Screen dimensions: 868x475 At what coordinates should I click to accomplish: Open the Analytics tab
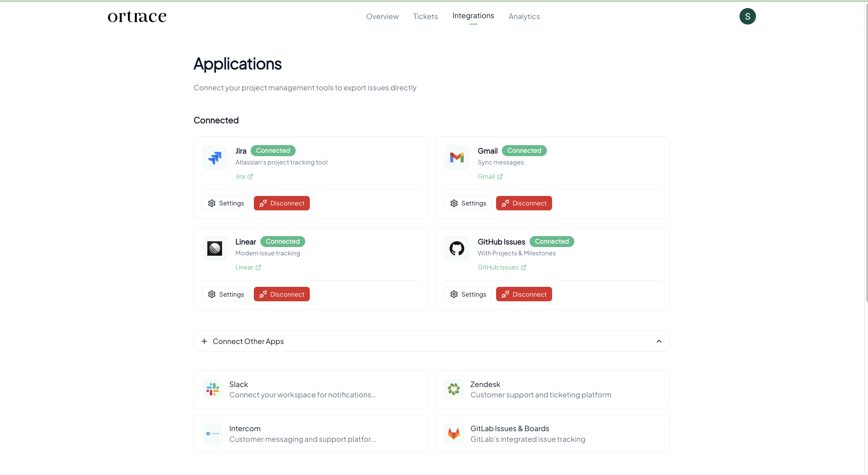pos(524,16)
